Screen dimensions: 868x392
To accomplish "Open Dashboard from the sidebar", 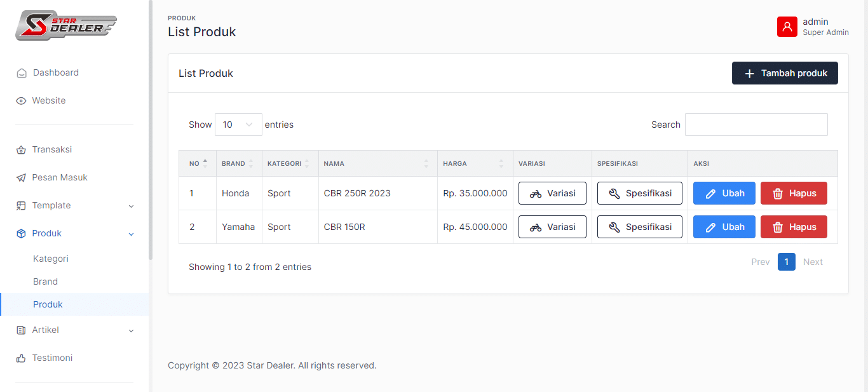I will pyautogui.click(x=56, y=72).
